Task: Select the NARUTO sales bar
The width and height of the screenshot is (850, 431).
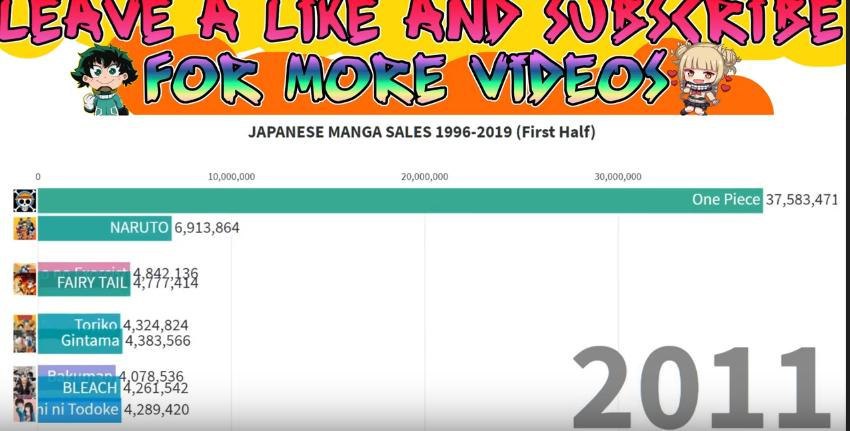Action: point(105,228)
